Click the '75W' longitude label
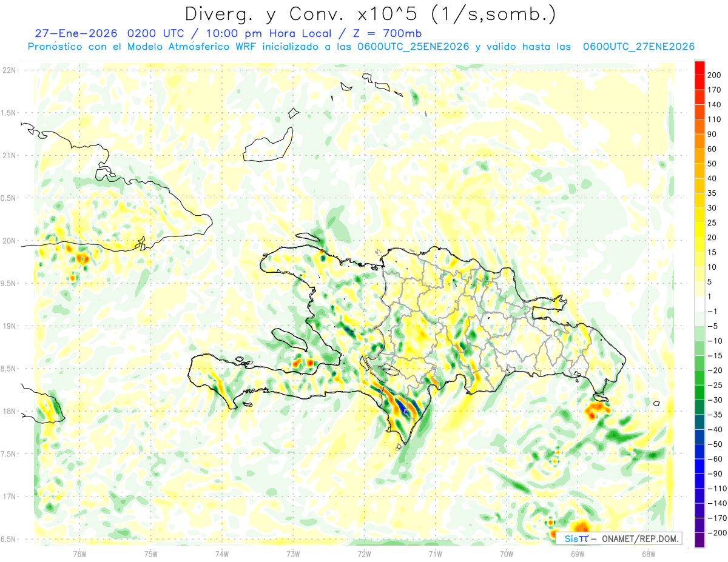728x562 pixels. (151, 554)
